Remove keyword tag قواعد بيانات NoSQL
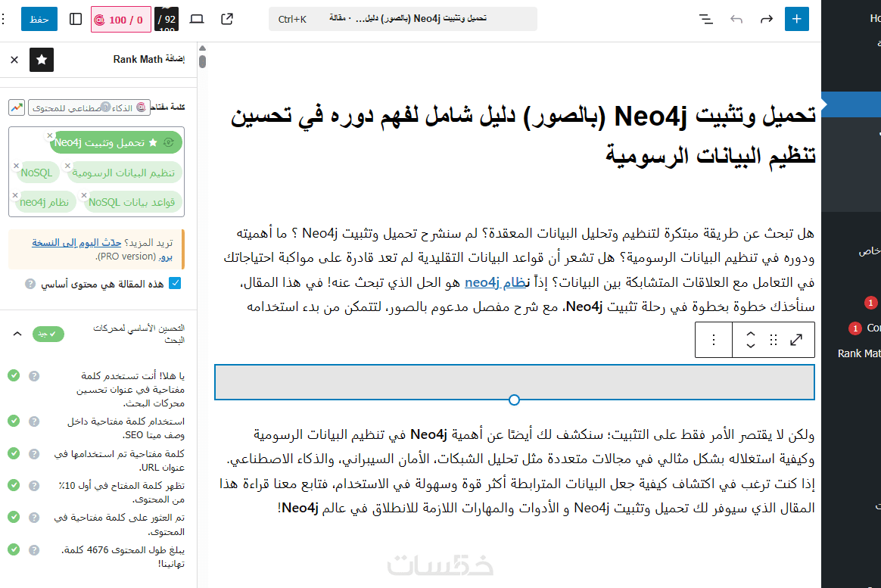Screen dimensions: 881x588 coord(84,195)
